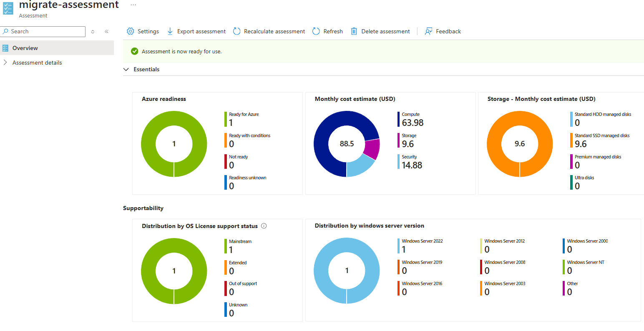Click Out of support legend label
Viewport: 644px width, 331px height.
(x=243, y=283)
